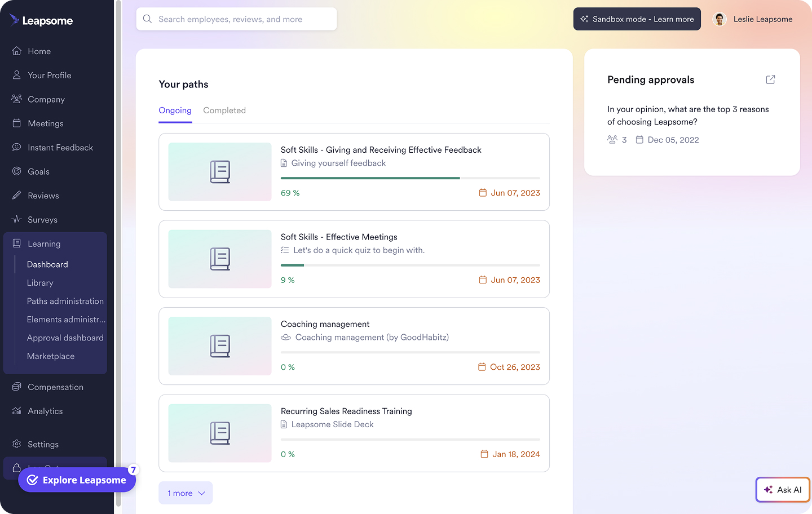
Task: Select the Ongoing tab
Action: point(175,110)
